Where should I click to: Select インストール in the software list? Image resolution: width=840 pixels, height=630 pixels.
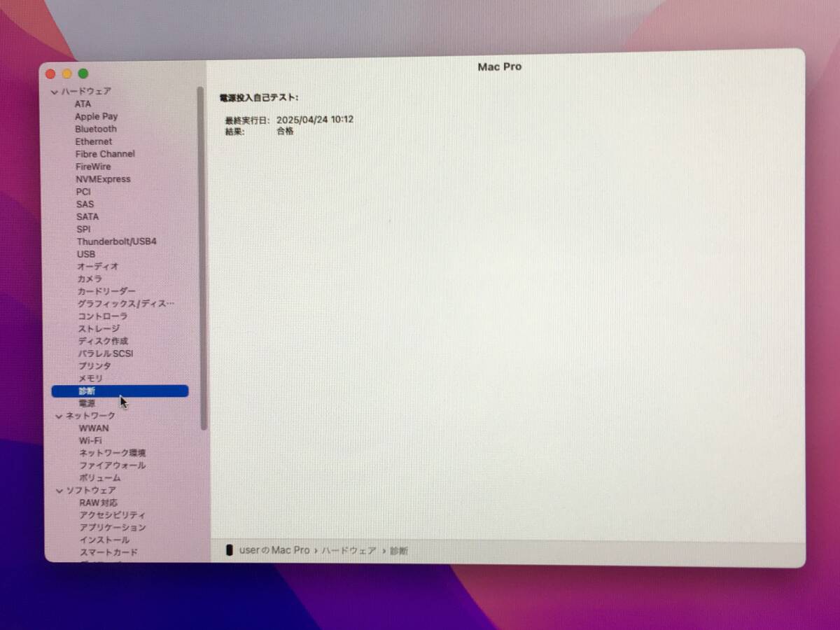click(104, 540)
